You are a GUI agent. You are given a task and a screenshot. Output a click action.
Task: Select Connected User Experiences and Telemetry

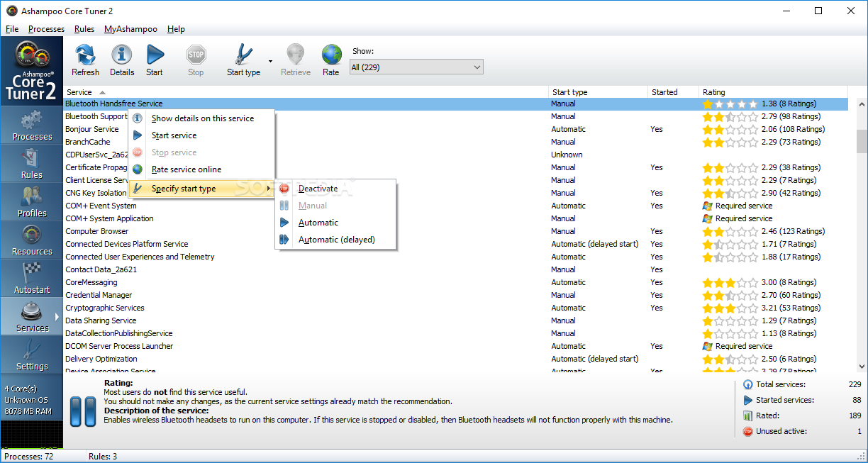456,257
